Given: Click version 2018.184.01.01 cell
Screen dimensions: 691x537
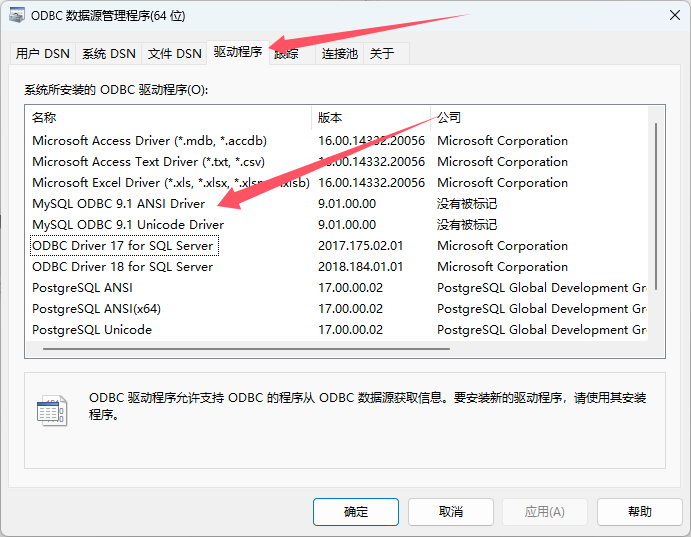Looking at the screenshot, I should click(360, 267).
